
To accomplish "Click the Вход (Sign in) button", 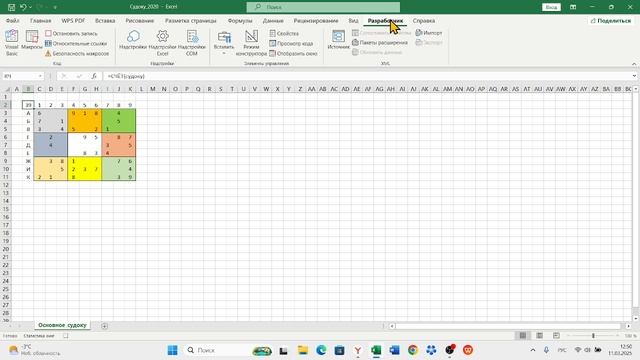I will [x=551, y=7].
